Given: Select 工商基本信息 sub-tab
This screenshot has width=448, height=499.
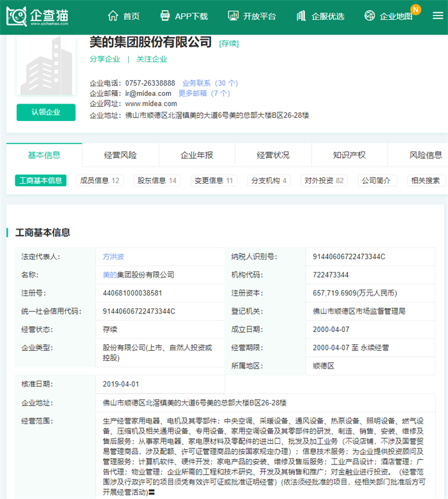Looking at the screenshot, I should [x=41, y=180].
